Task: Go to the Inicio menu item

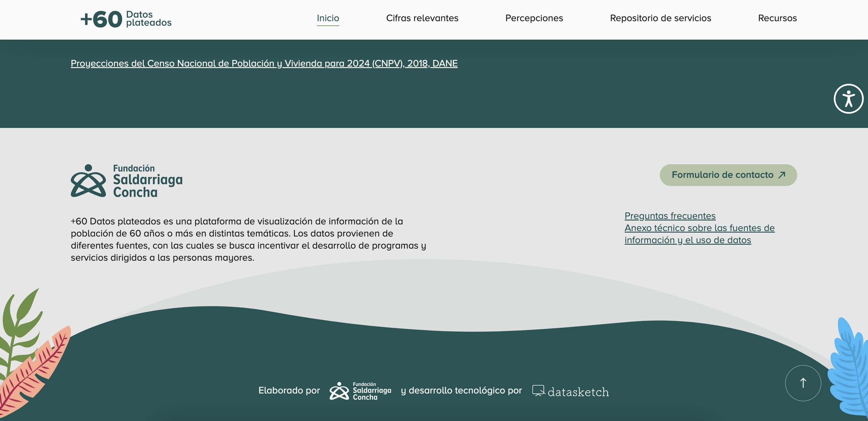Action: click(328, 18)
